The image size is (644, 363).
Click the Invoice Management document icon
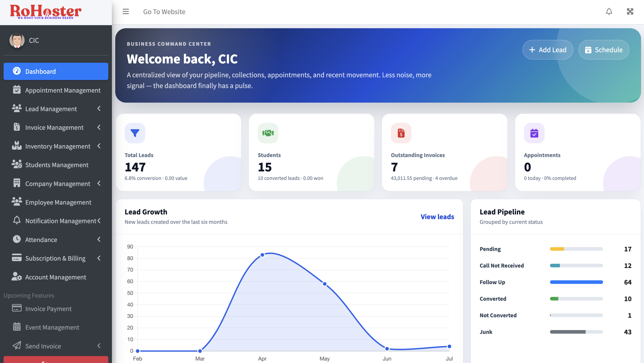tap(17, 127)
